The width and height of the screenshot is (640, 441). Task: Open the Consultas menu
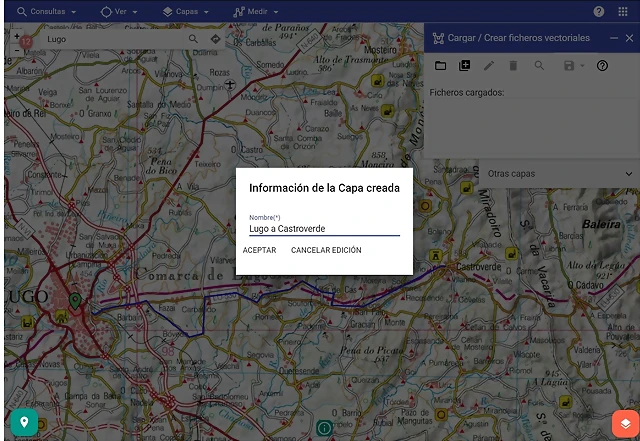pos(47,11)
